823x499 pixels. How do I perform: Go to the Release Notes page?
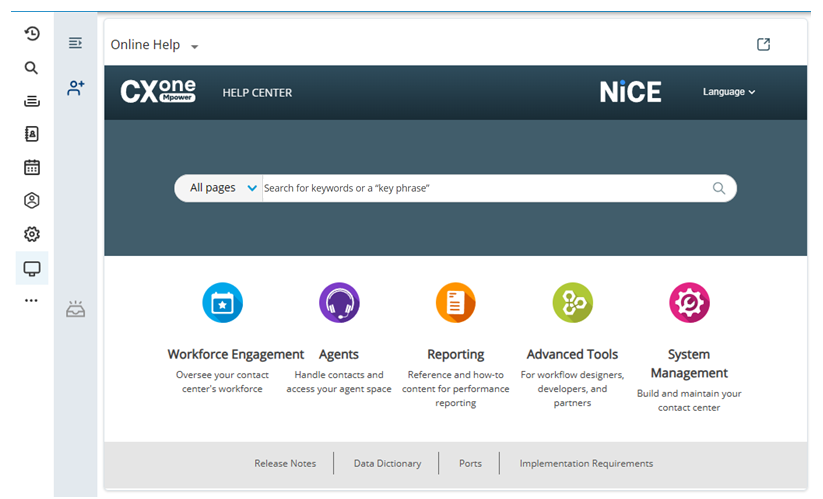pyautogui.click(x=285, y=463)
